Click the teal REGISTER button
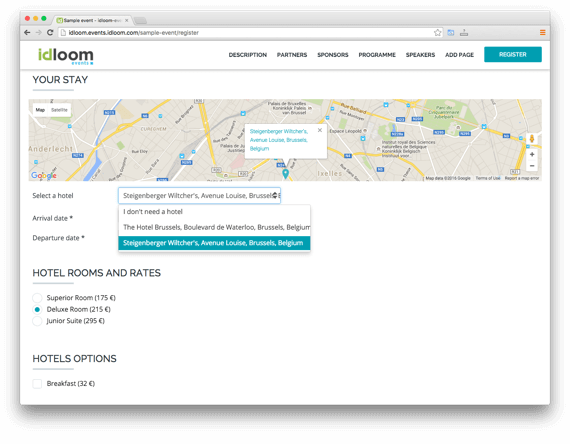This screenshot has height=444, width=570. click(x=513, y=55)
